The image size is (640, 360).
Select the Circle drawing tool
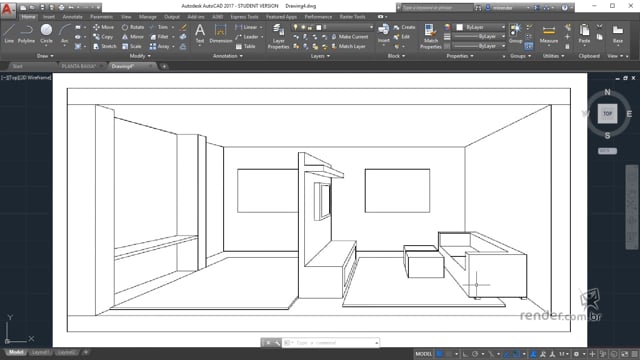47,33
